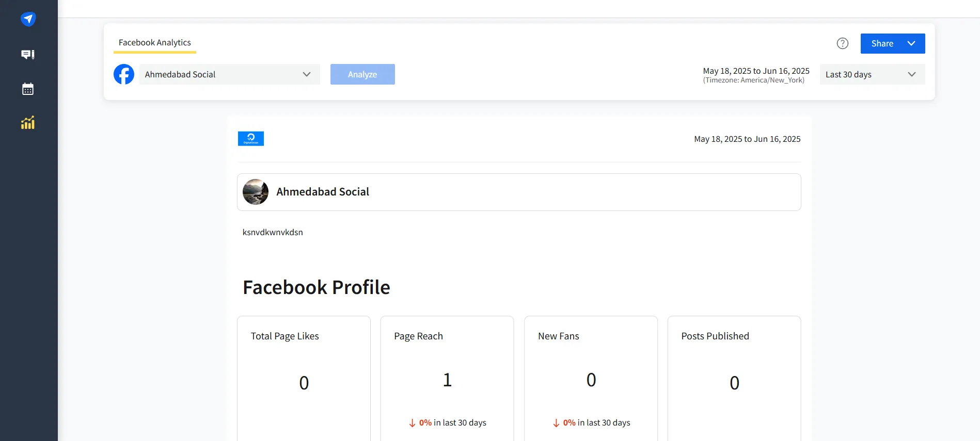Screen dimensions: 980x441
Task: Click the Posts Published card label
Action: point(715,336)
